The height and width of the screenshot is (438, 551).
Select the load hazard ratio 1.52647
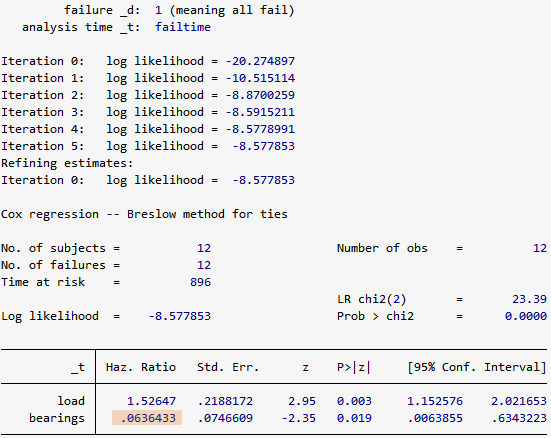[x=151, y=401]
